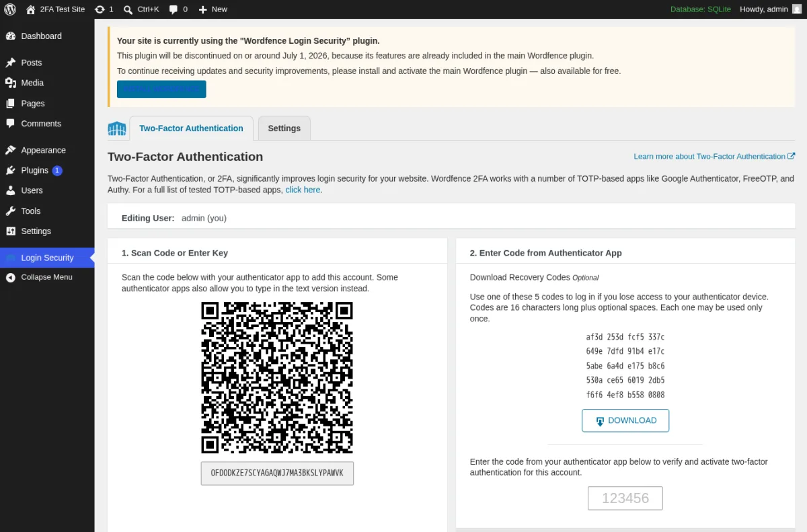
Task: Focus the 123456 authenticator code field
Action: coord(625,498)
